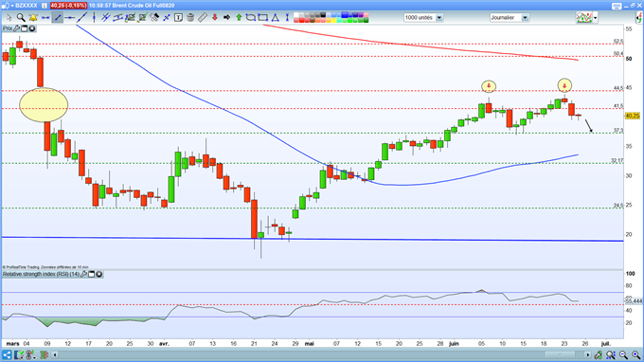Expand the BZXXXX title dropdown arrow

click(12, 6)
